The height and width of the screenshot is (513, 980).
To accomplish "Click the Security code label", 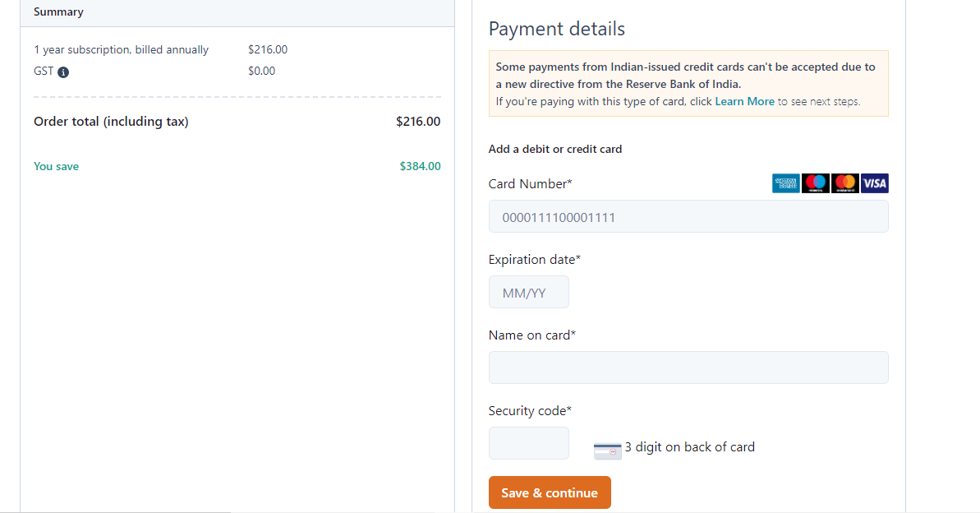I will [x=530, y=411].
